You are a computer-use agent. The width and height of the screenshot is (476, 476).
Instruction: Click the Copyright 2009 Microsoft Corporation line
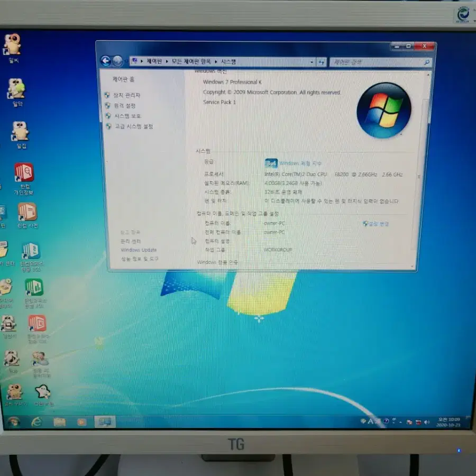(272, 92)
